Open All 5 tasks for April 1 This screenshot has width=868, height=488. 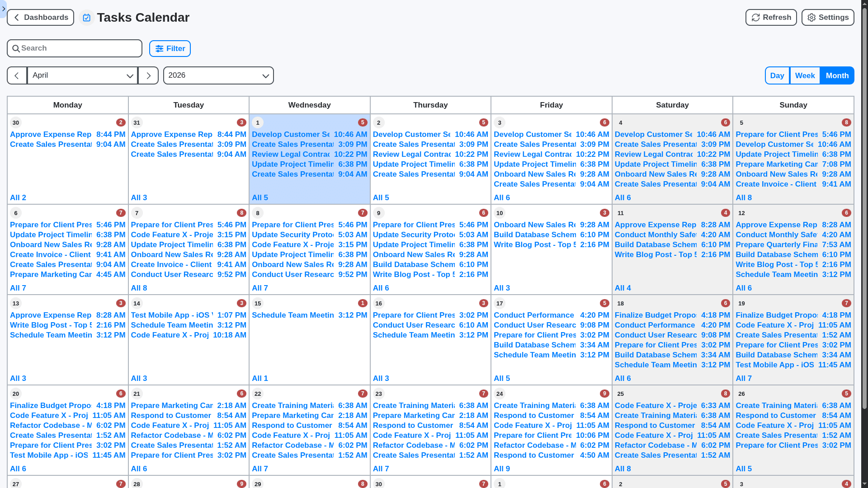pos(260,197)
